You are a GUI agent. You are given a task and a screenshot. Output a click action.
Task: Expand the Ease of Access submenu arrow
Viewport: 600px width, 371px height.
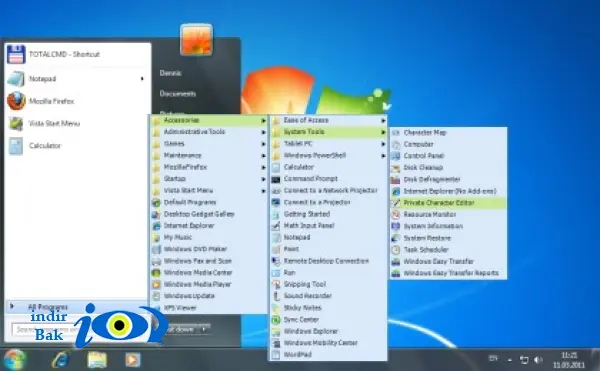pos(383,120)
